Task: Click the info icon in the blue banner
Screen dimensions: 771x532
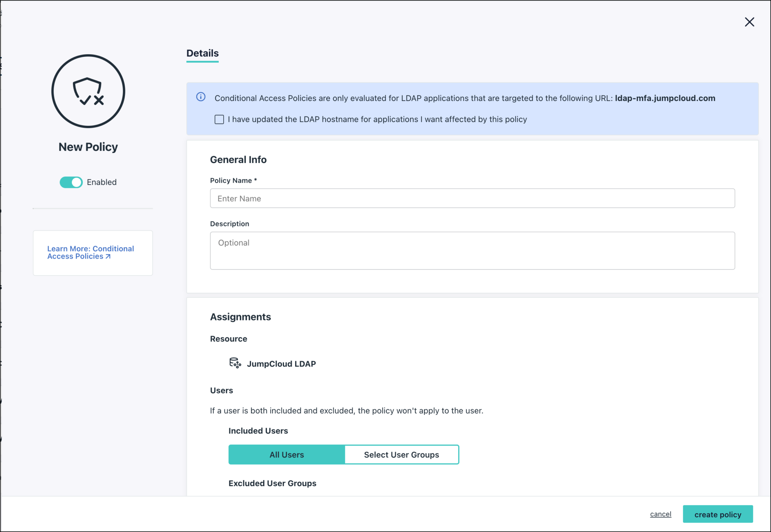Action: tap(201, 97)
